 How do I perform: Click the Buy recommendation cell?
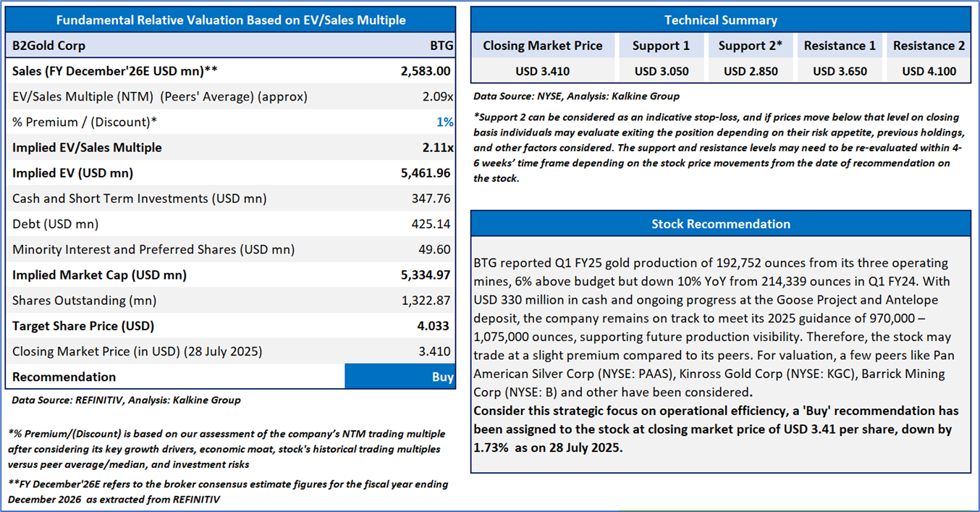click(x=400, y=377)
